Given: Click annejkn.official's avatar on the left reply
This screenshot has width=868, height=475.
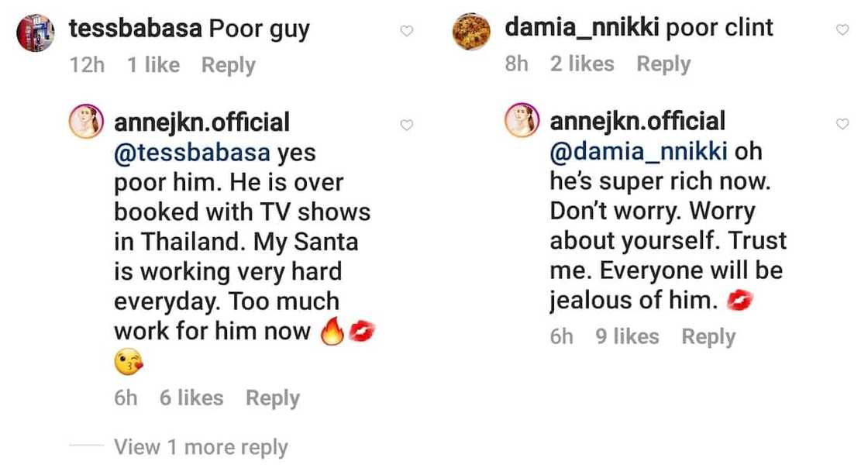Looking at the screenshot, I should point(87,122).
